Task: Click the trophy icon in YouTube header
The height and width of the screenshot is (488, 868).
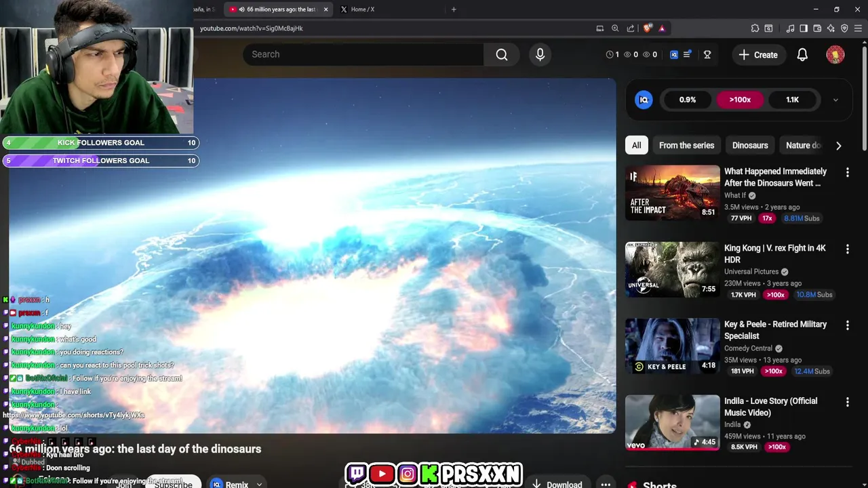Action: coord(707,54)
